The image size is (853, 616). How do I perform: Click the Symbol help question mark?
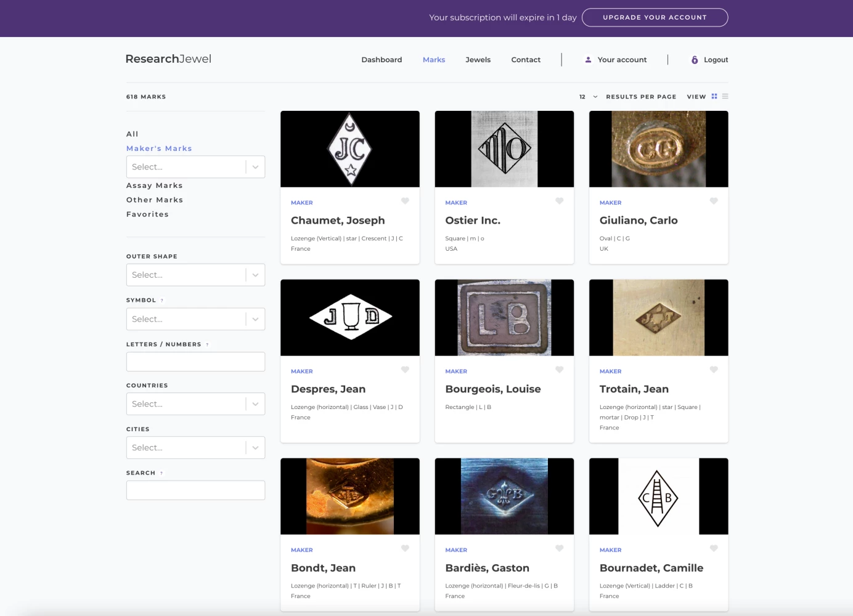[x=162, y=301]
